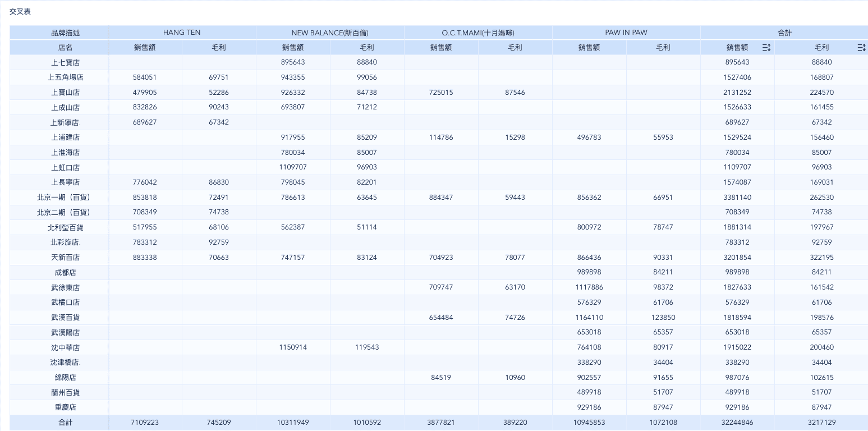The image size is (868, 431).
Task: Select the 武漢百貨 store row label
Action: coord(66,318)
